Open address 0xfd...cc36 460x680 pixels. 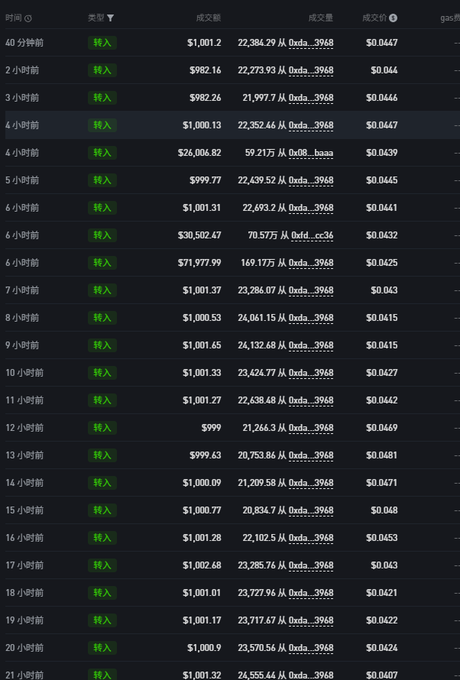tap(312, 235)
